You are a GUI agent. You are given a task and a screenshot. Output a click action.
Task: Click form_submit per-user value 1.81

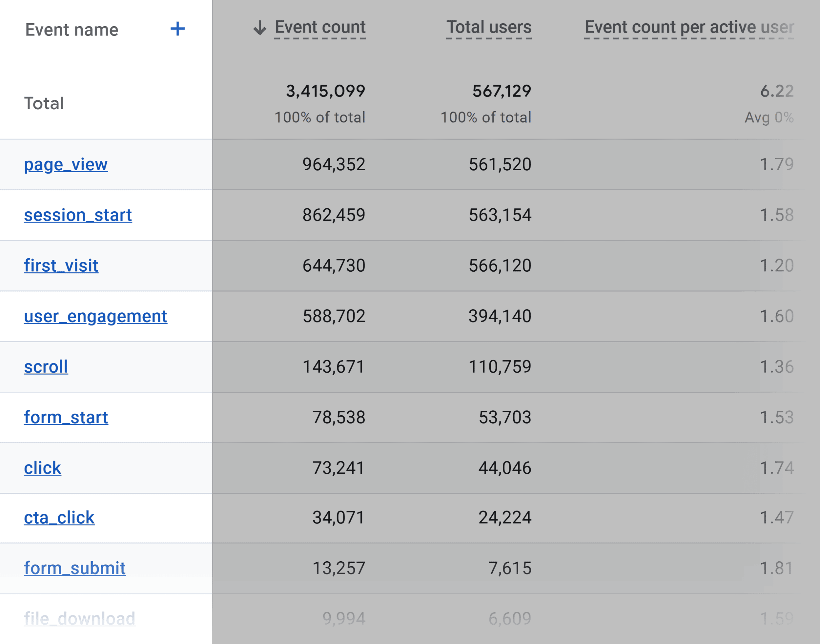coord(777,568)
